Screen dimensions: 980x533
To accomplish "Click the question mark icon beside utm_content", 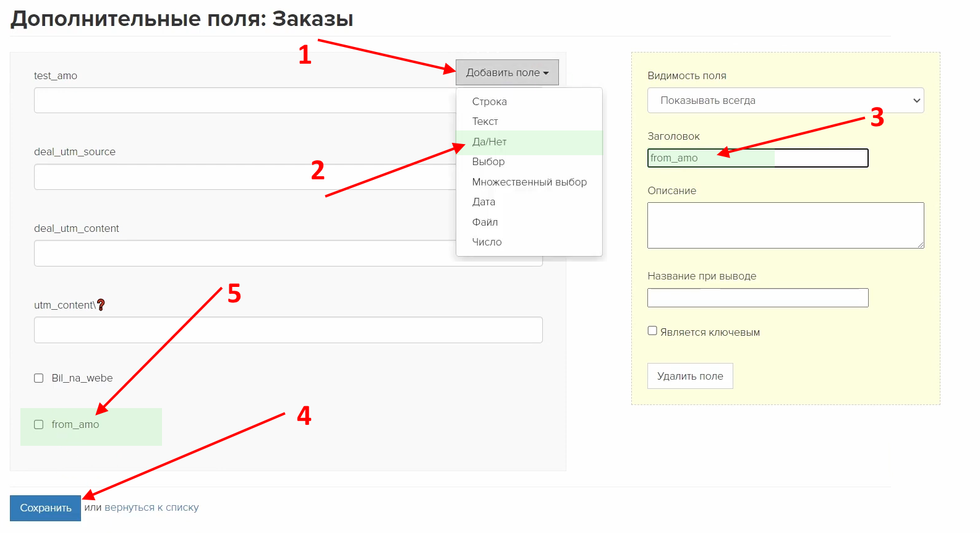I will pos(101,305).
